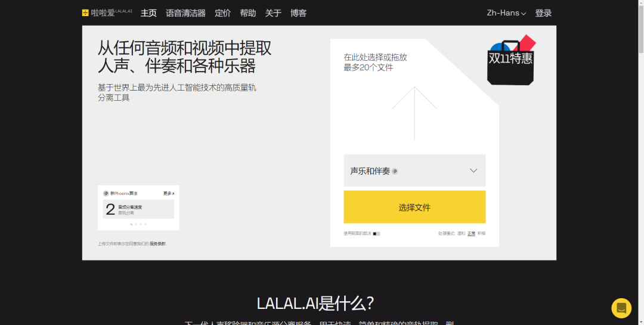This screenshot has width=644, height=325.
Task: Click the 服务条款 terms link
Action: pos(158,244)
